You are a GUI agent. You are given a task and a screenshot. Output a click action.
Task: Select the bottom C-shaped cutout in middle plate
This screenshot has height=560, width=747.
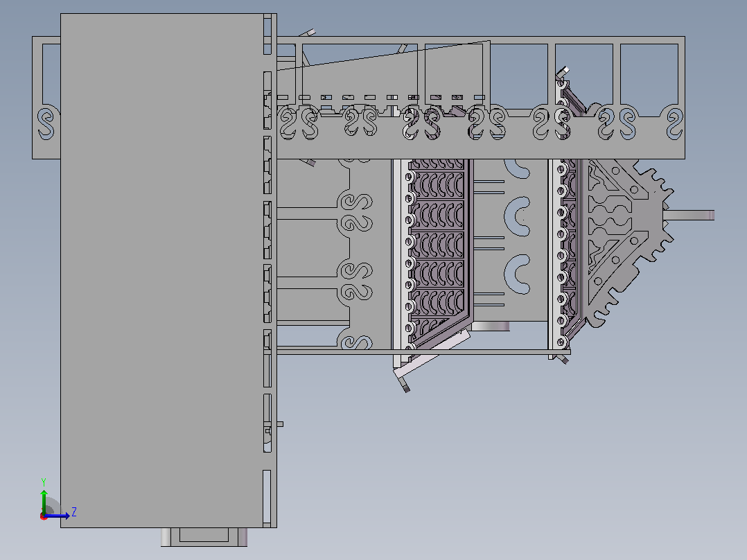tap(517, 274)
